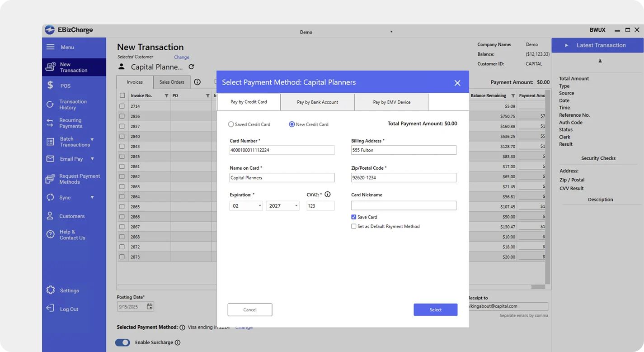
Task: Open the hamburger Menu icon
Action: point(51,47)
